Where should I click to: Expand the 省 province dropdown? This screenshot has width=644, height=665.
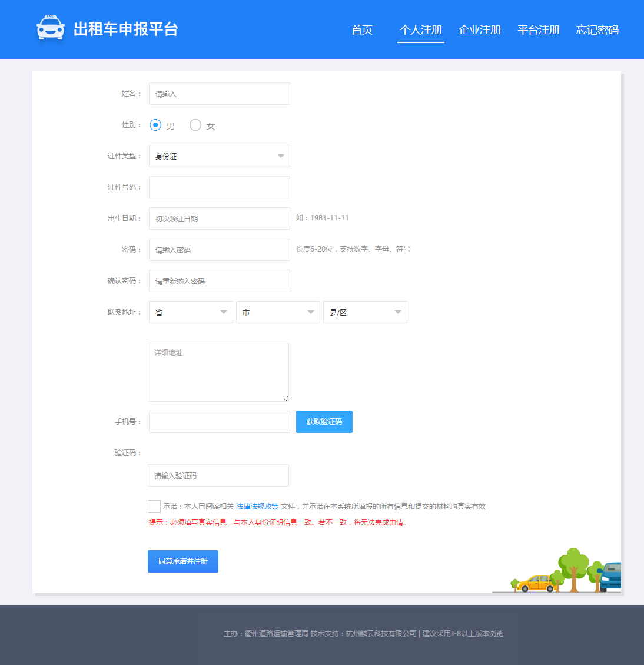pos(191,312)
